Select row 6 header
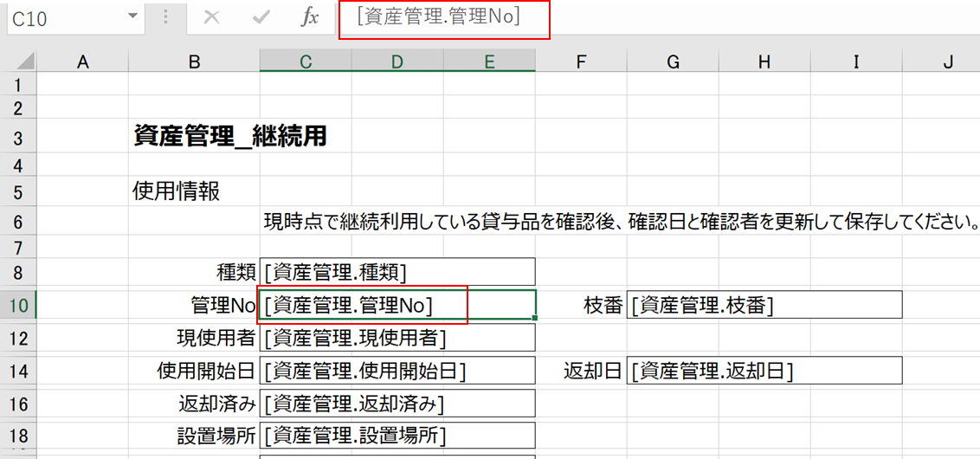Viewport: 980px width, 459px height. tap(18, 221)
